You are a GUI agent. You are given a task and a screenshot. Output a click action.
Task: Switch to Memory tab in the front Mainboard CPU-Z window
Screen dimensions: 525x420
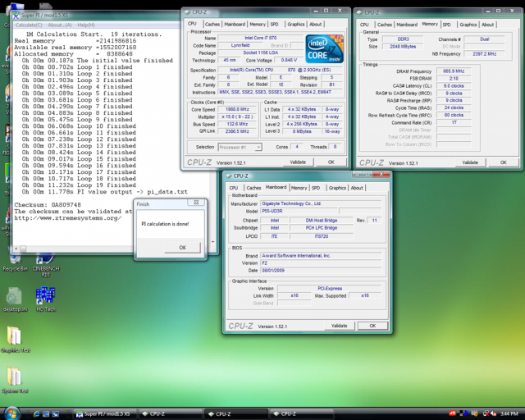299,188
